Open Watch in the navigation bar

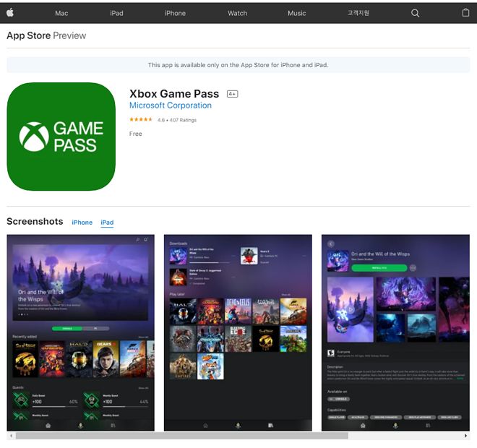pos(237,13)
